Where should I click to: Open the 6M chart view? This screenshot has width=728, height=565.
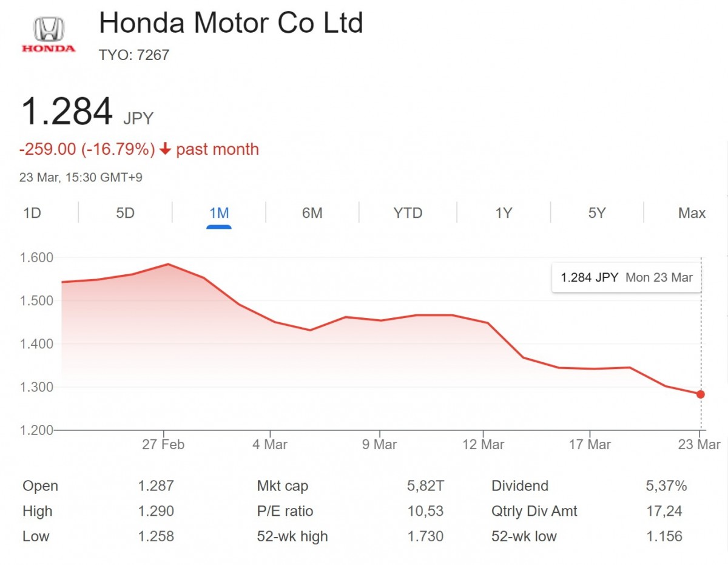312,213
